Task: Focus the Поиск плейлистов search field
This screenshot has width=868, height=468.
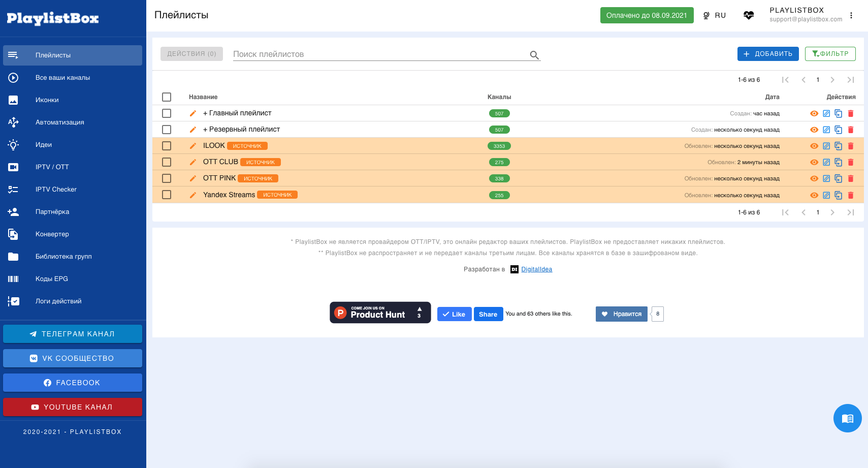Action: click(x=380, y=54)
